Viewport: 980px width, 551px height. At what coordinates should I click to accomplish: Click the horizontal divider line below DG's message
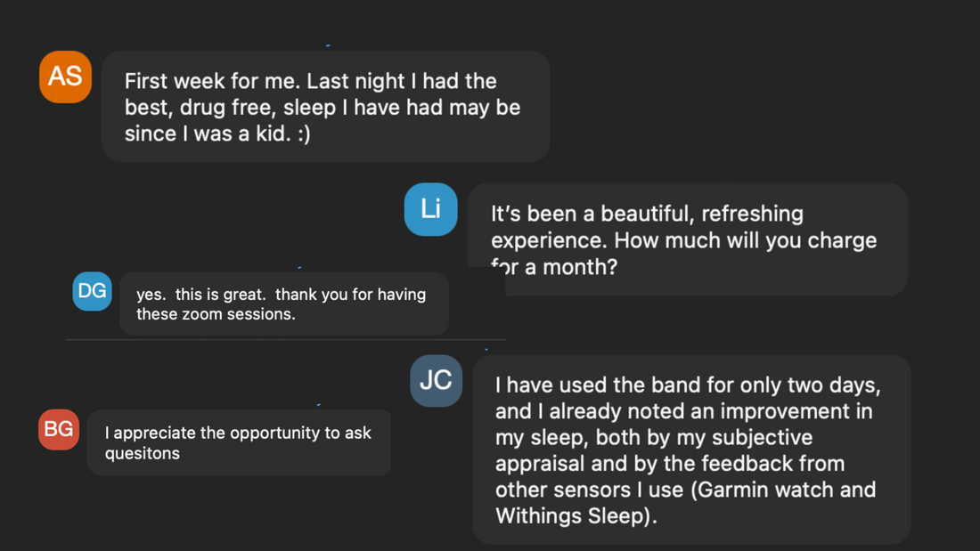click(285, 339)
